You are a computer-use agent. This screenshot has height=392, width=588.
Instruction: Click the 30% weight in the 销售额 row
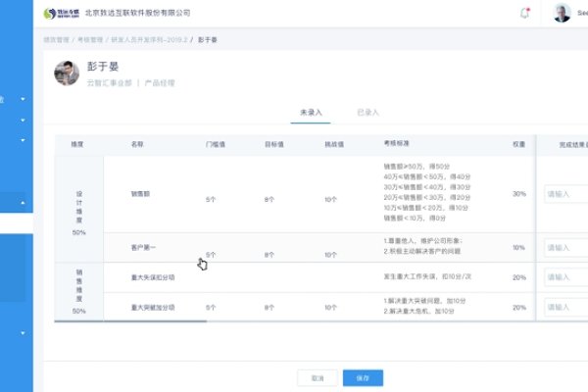(x=519, y=194)
